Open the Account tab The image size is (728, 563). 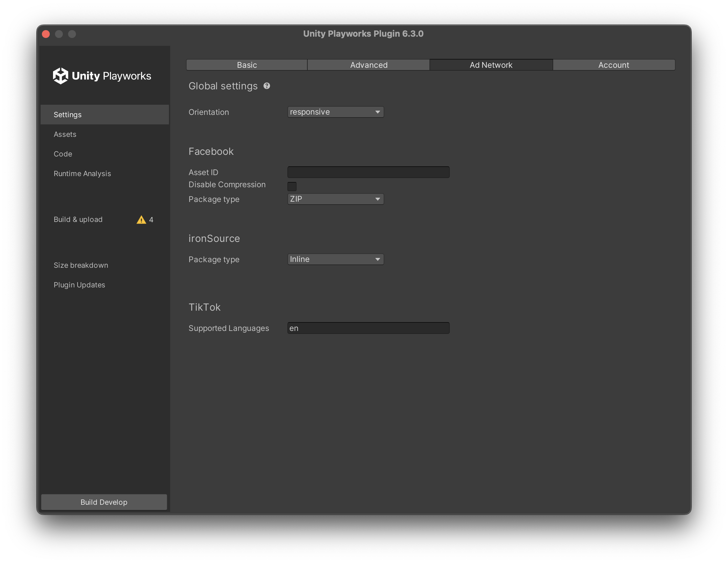click(x=614, y=65)
